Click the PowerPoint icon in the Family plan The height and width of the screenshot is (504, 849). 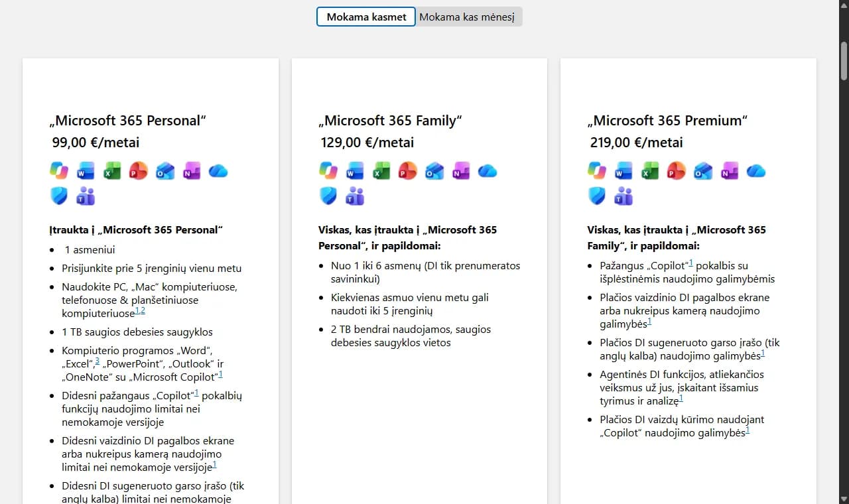(x=408, y=171)
